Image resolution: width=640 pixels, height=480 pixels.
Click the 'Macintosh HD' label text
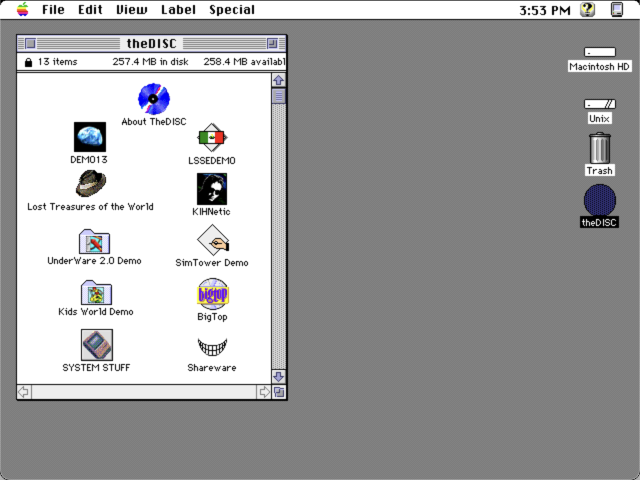(x=600, y=67)
